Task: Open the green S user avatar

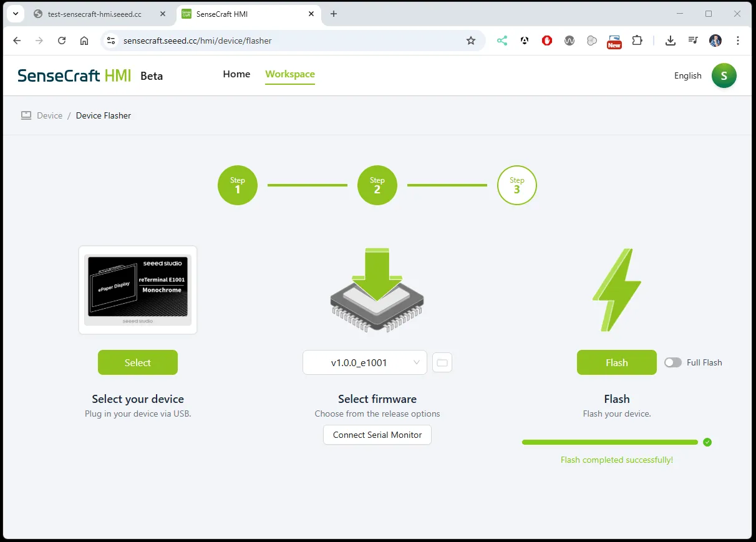Action: click(724, 75)
